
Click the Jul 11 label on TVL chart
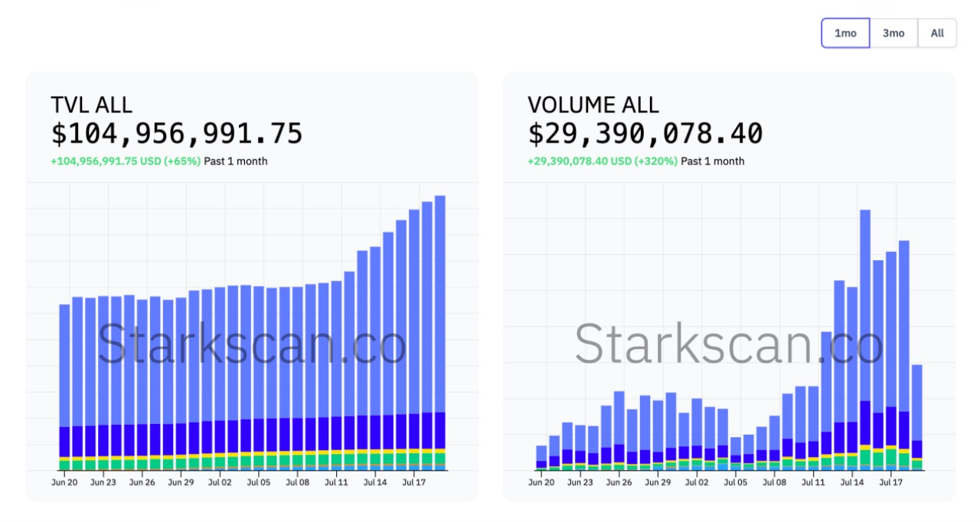tap(336, 483)
